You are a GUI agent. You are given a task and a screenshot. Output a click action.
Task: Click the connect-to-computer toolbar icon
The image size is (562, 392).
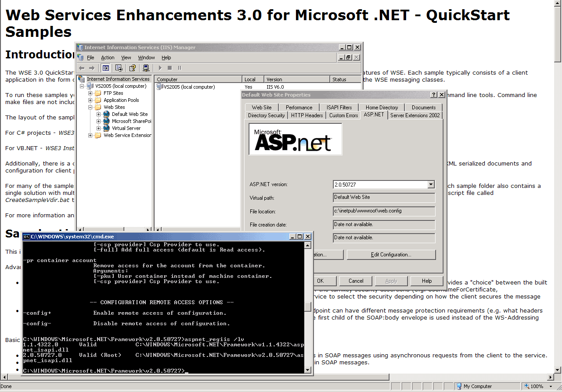(x=146, y=68)
